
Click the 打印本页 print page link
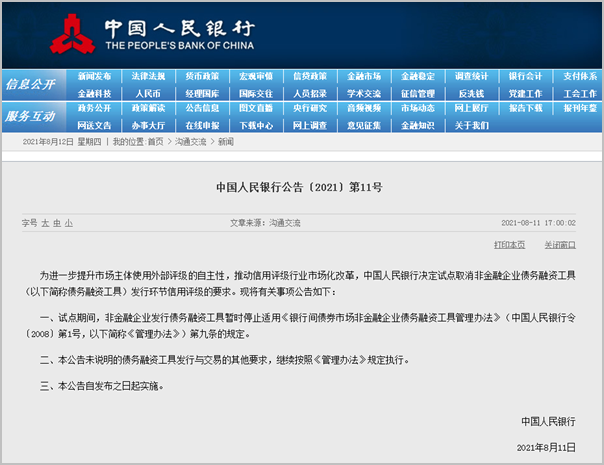(x=510, y=244)
